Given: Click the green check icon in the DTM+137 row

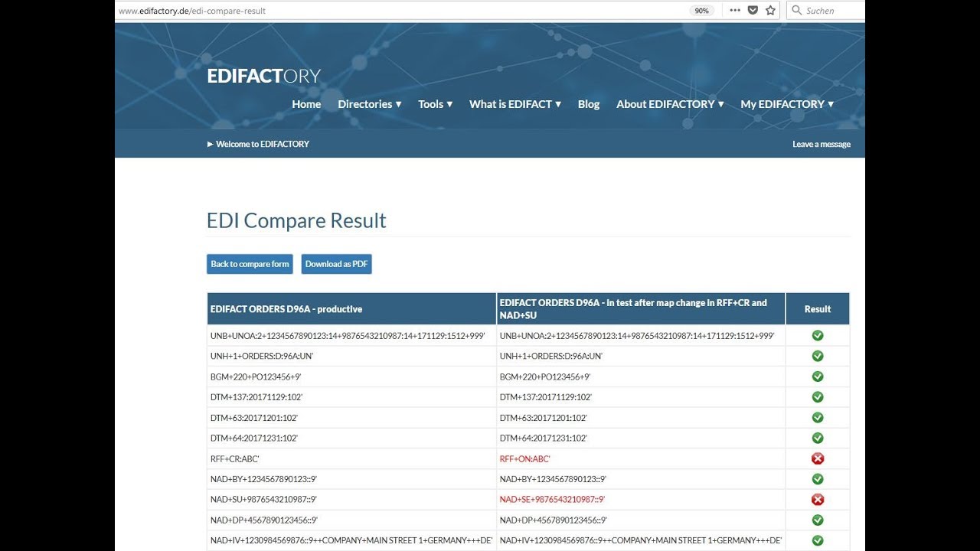Looking at the screenshot, I should [x=818, y=397].
